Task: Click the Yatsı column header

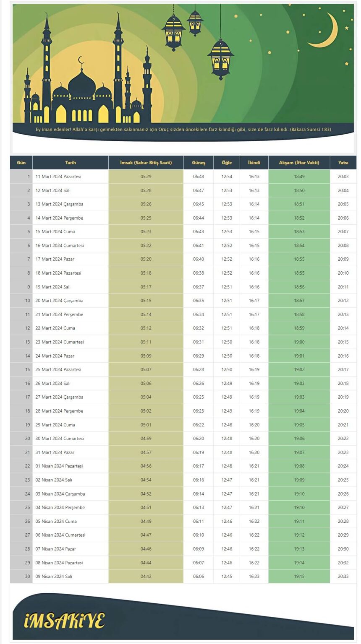Action: pyautogui.click(x=343, y=163)
